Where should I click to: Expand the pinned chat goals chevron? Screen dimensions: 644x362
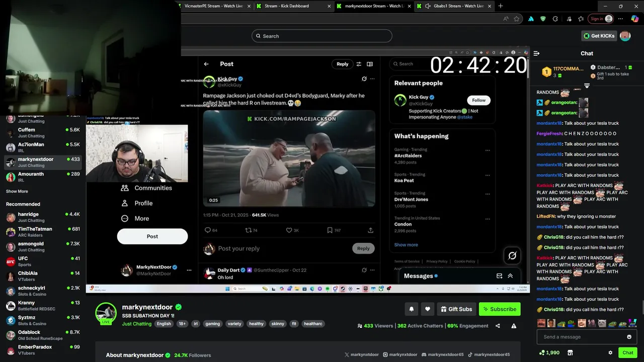click(587, 86)
